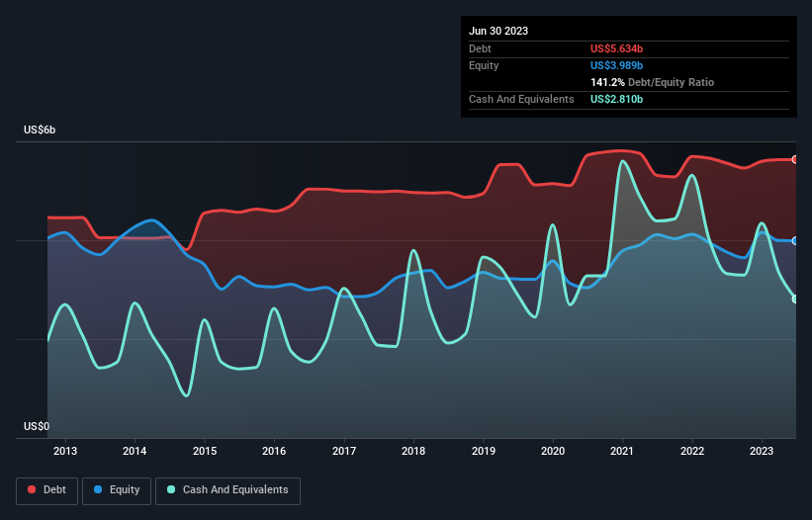Select the red Debt endpoint marker
The width and height of the screenshot is (812, 520).
[x=795, y=160]
